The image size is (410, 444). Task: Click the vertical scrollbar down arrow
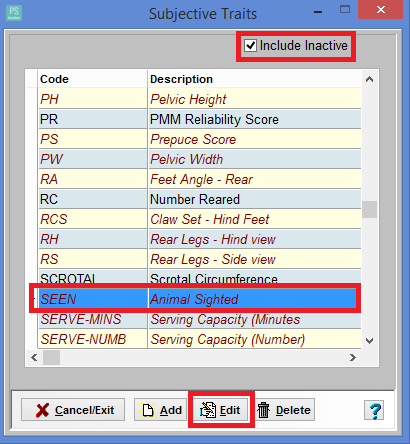click(369, 341)
